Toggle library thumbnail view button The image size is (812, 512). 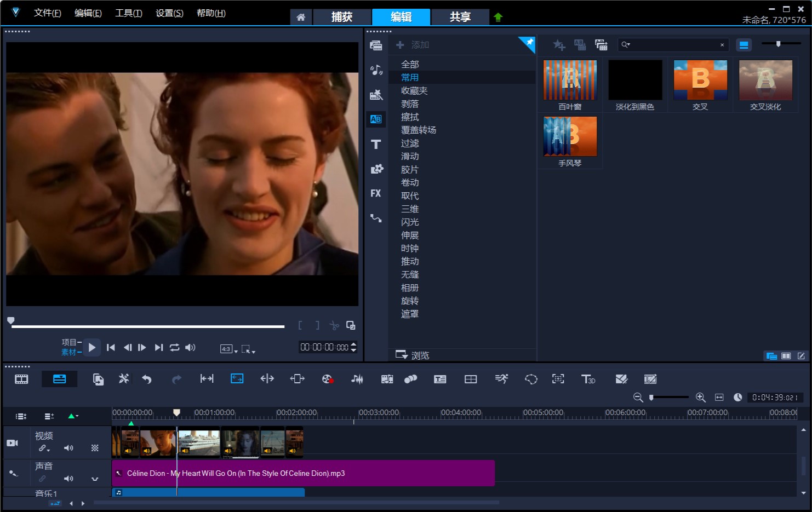[744, 45]
